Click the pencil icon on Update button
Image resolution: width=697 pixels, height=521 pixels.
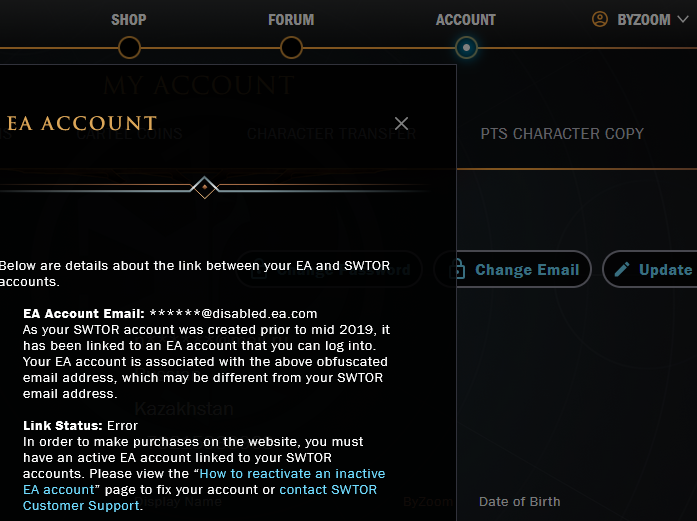[622, 270]
